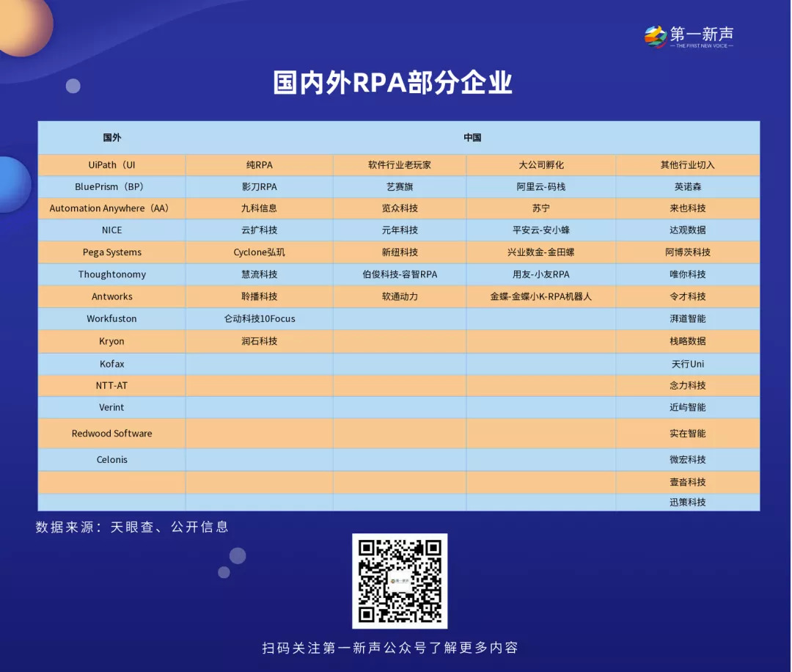Image resolution: width=792 pixels, height=672 pixels.
Task: Click the Verint cell
Action: [x=111, y=407]
